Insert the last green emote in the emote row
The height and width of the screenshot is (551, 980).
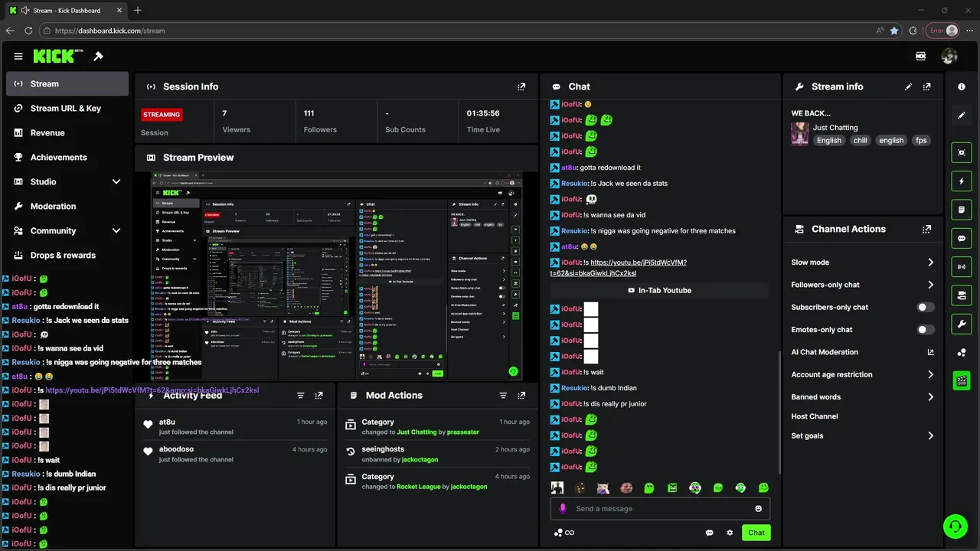763,487
